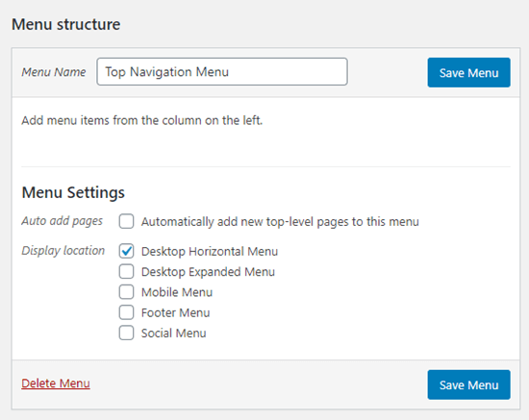Click the Social Menu label text
The width and height of the screenshot is (529, 420).
click(173, 334)
